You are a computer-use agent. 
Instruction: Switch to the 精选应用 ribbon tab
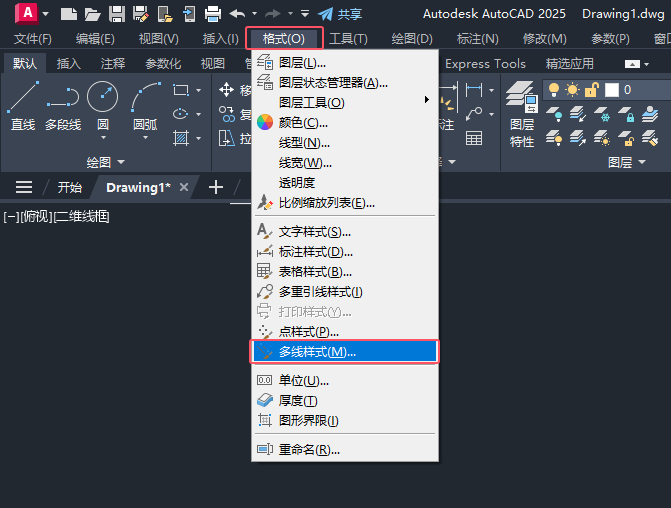pos(569,63)
